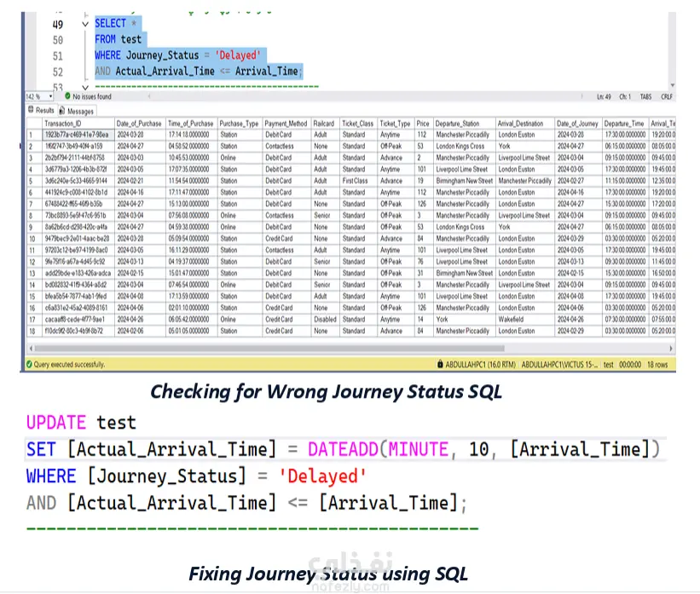The image size is (700, 594).
Task: Click the Date_of_Journey column header
Action: (578, 124)
